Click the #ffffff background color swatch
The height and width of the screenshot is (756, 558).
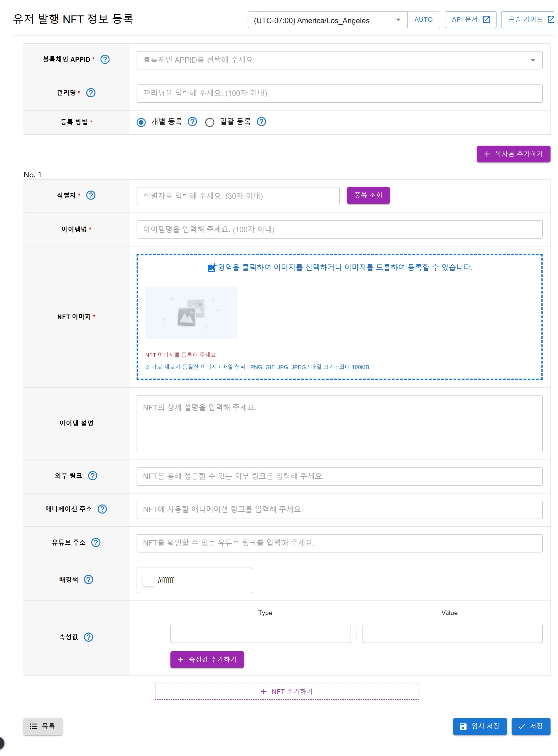tap(148, 581)
